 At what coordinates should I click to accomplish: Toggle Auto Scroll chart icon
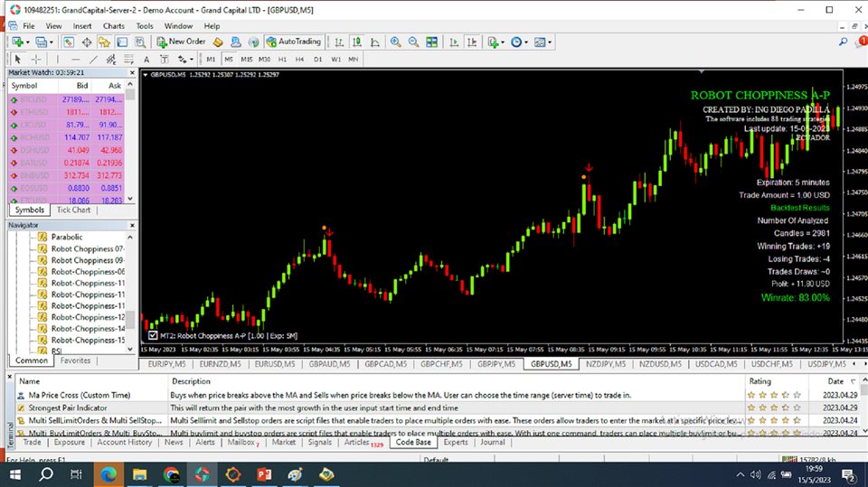click(x=454, y=42)
